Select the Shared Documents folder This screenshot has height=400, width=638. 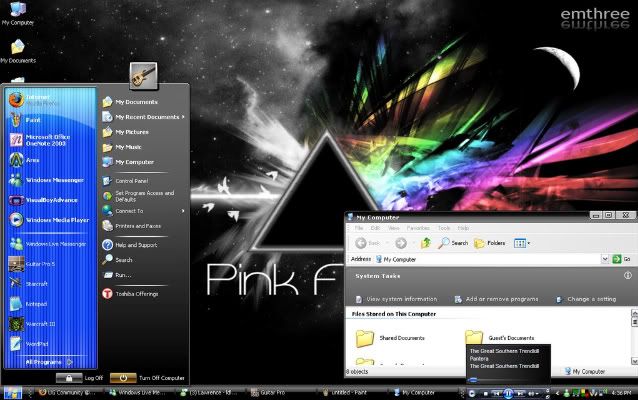[x=390, y=338]
